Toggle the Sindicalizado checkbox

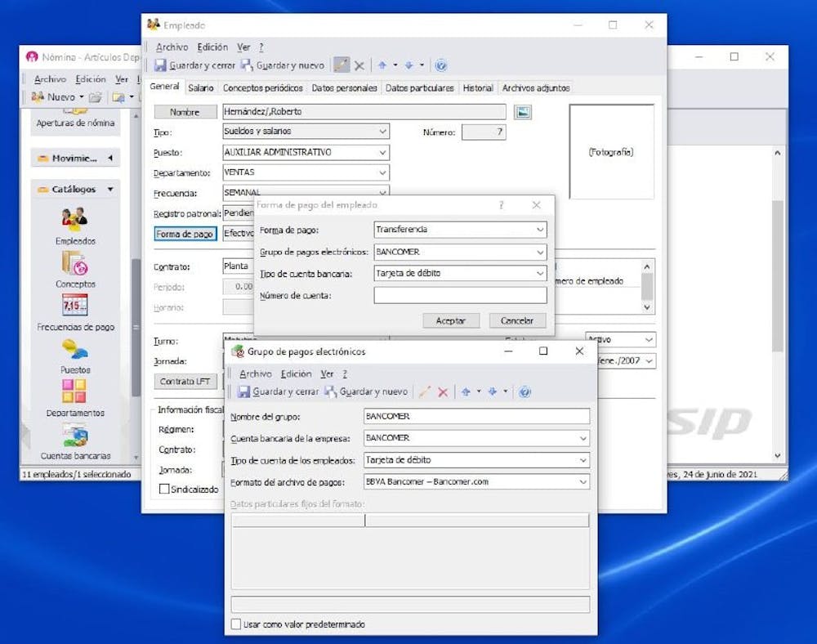(165, 490)
